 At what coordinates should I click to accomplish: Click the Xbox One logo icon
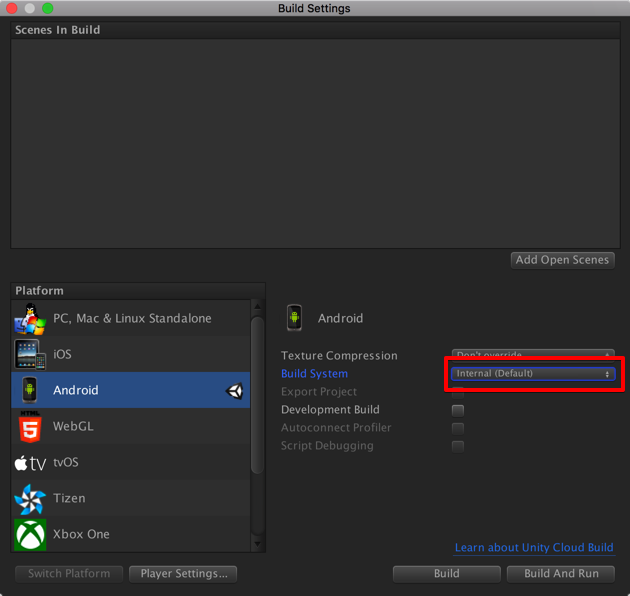(x=30, y=535)
